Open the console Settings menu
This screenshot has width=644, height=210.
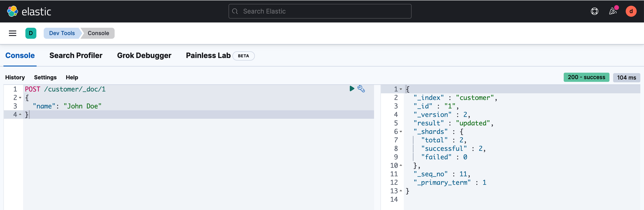45,77
